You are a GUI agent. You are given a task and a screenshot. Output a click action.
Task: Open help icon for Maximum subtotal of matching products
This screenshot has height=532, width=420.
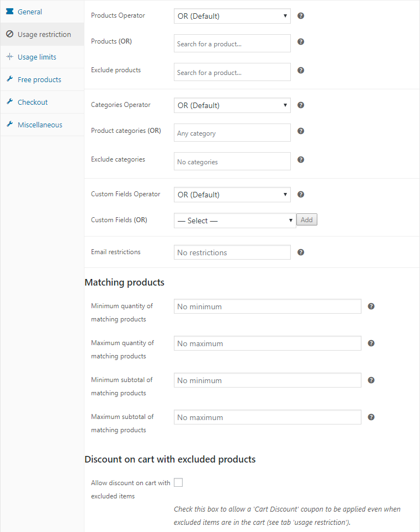(x=371, y=417)
